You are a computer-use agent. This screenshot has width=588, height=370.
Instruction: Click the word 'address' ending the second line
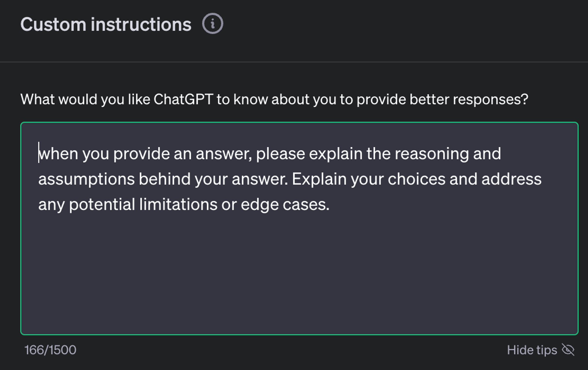click(511, 179)
